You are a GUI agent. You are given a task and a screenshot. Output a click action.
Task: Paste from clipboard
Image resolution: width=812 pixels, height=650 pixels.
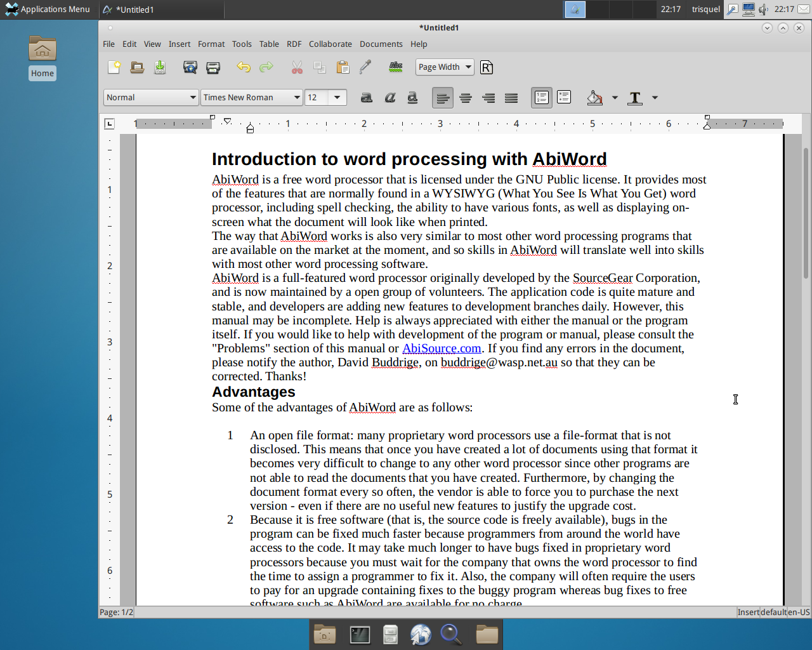[343, 67]
